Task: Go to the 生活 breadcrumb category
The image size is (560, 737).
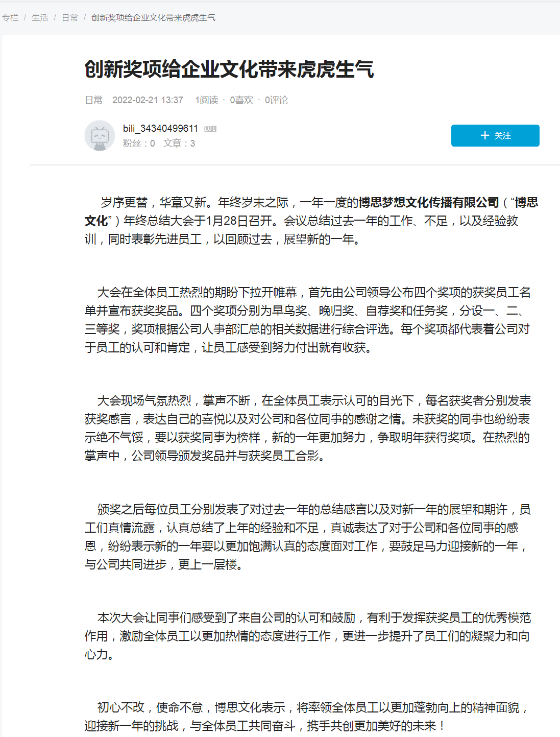Action: pyautogui.click(x=40, y=18)
